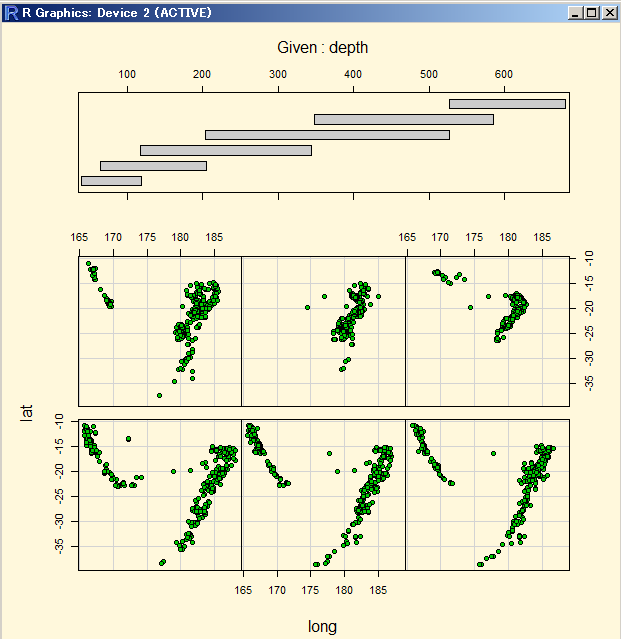The height and width of the screenshot is (639, 621).
Task: Click inside the top-middle scatter panel
Action: (323, 330)
